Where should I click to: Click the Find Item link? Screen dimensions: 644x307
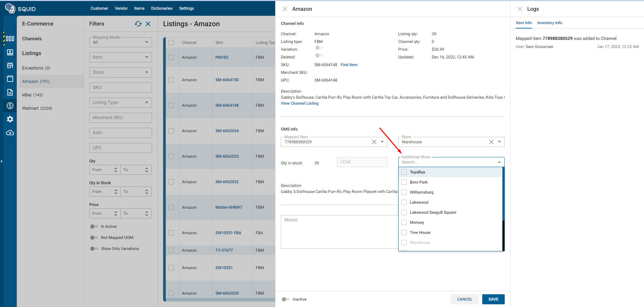[349, 65]
